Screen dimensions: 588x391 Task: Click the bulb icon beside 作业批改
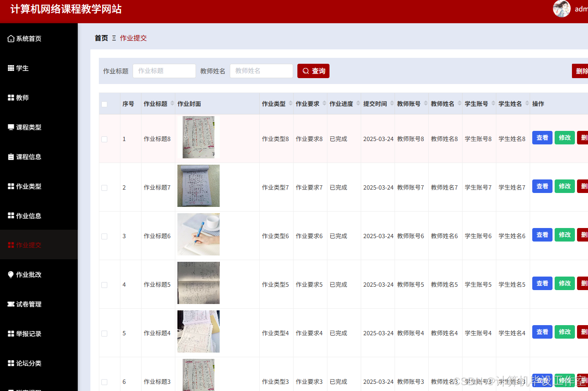[11, 274]
